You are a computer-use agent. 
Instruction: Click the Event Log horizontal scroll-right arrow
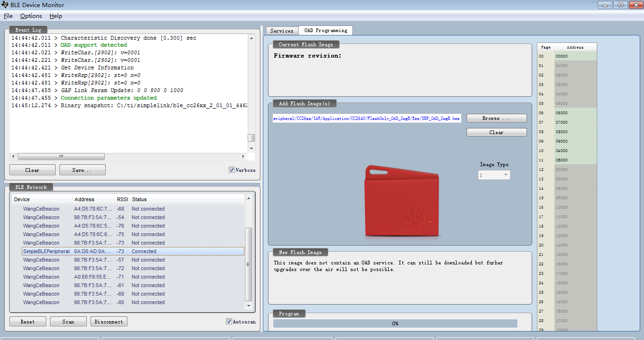tap(243, 156)
